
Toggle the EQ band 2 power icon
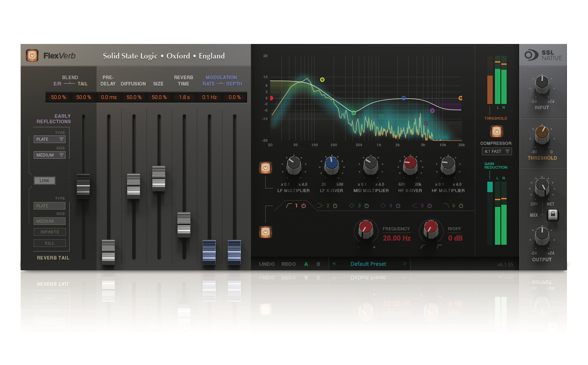pyautogui.click(x=335, y=206)
